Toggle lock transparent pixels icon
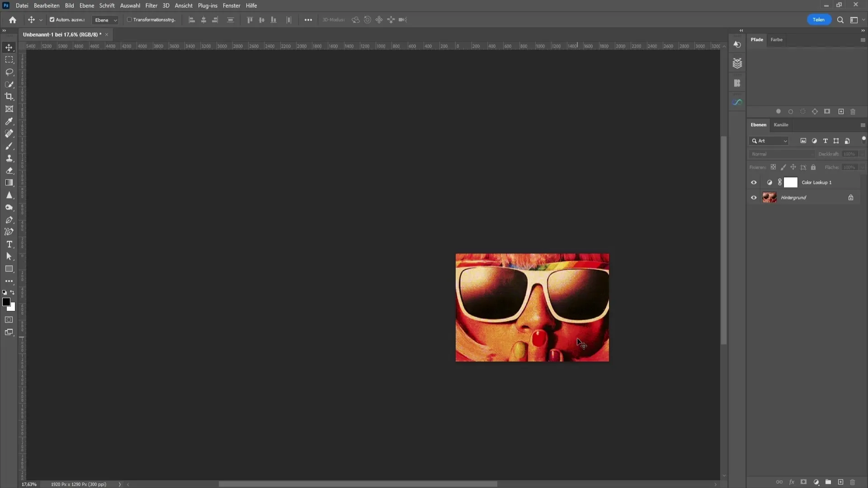The width and height of the screenshot is (868, 488). pos(774,167)
